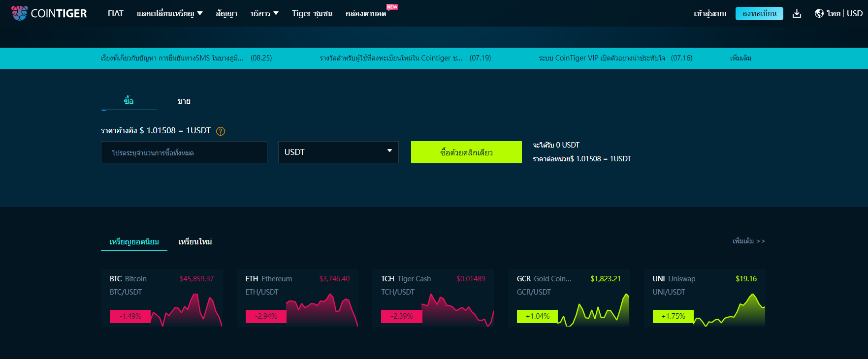Viewport: 868px width, 359px height.
Task: Click the ETH/USDT pair label
Action: [x=262, y=292]
